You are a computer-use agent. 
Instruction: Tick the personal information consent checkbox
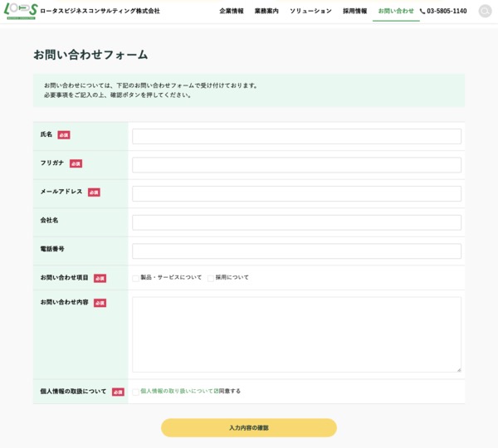pos(135,392)
